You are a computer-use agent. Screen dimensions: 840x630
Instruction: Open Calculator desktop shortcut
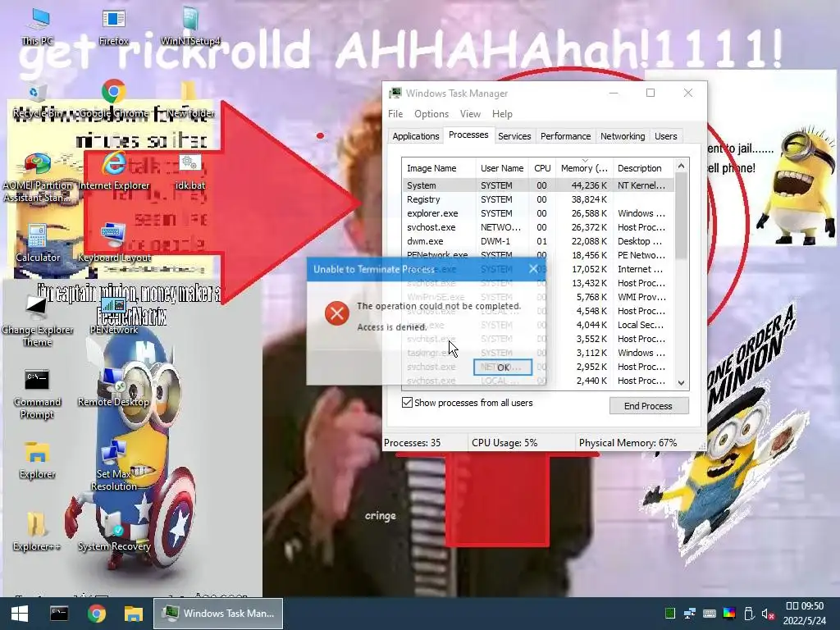pyautogui.click(x=38, y=244)
